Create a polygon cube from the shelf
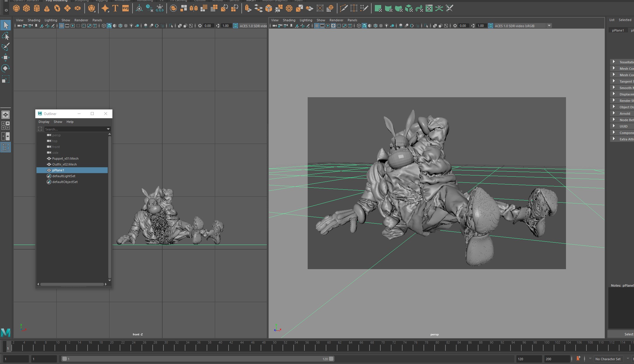This screenshot has height=364, width=634. click(x=27, y=8)
